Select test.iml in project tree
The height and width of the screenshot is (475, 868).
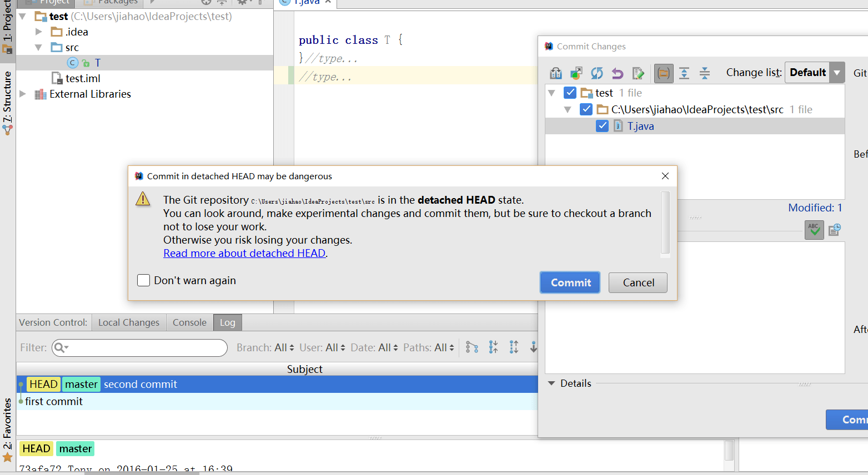click(x=83, y=78)
